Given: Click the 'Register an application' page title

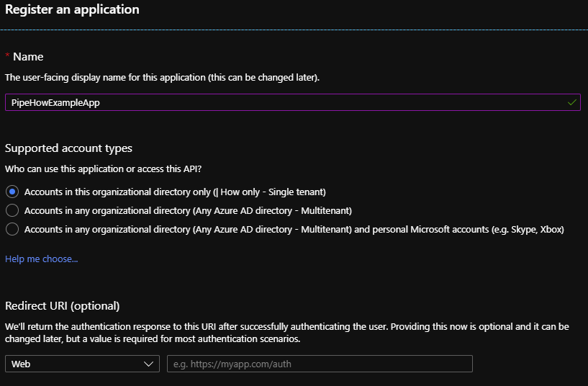Looking at the screenshot, I should coord(72,10).
